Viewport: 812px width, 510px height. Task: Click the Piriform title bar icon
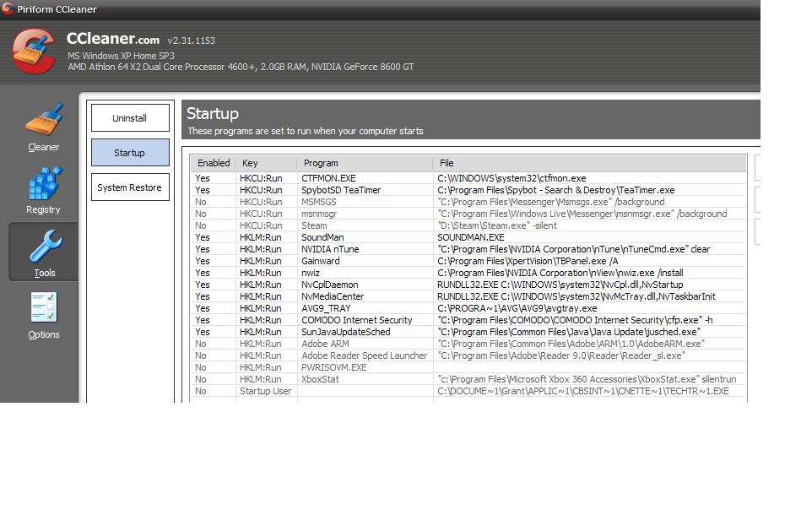click(x=8, y=9)
